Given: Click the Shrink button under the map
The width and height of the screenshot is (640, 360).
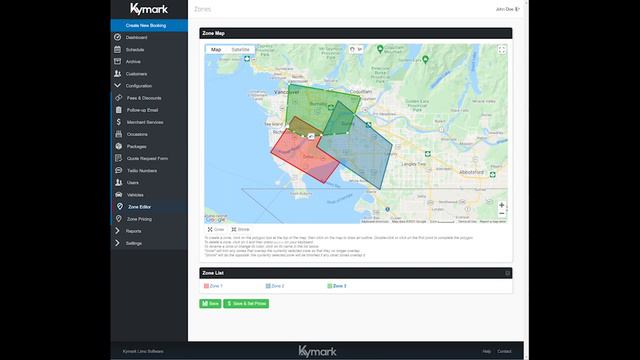Looking at the screenshot, I should click(x=240, y=229).
